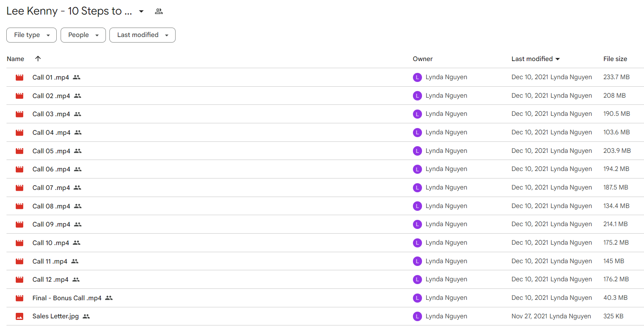The image size is (644, 329).
Task: Click Lynda Nguyen's avatar in the Call 09 row
Action: [417, 225]
